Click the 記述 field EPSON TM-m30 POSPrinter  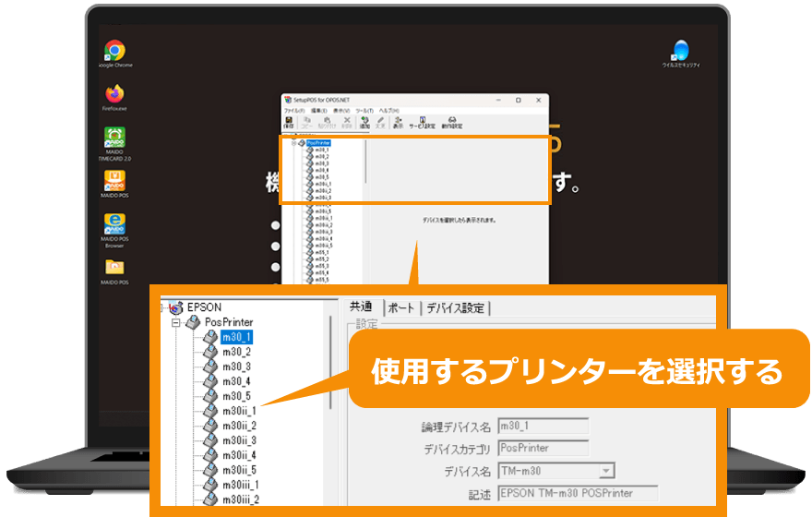click(578, 493)
